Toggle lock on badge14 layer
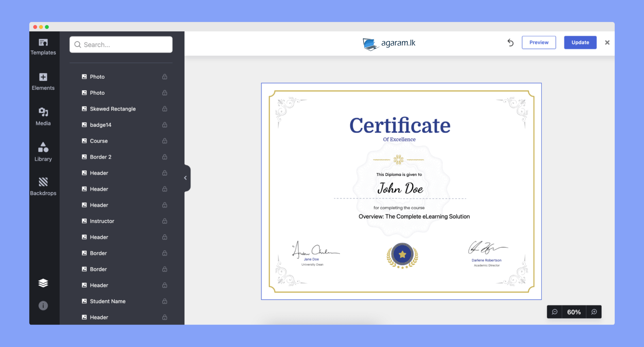 tap(164, 125)
